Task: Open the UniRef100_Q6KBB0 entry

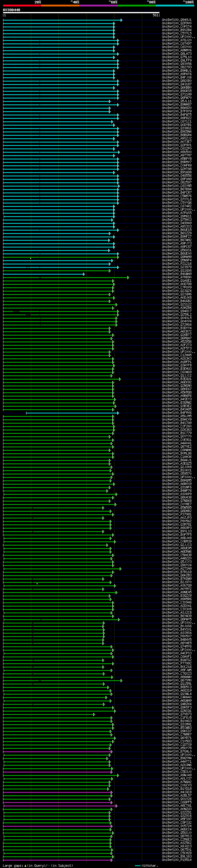Action: (177, 88)
